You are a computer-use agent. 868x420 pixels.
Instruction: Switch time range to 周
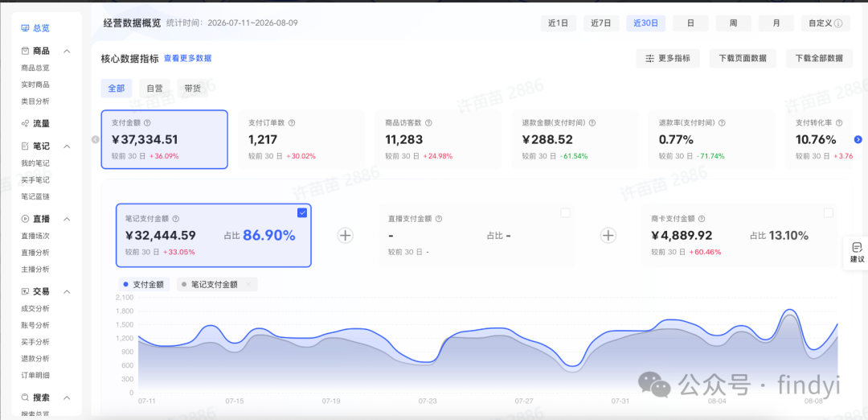[x=733, y=23]
